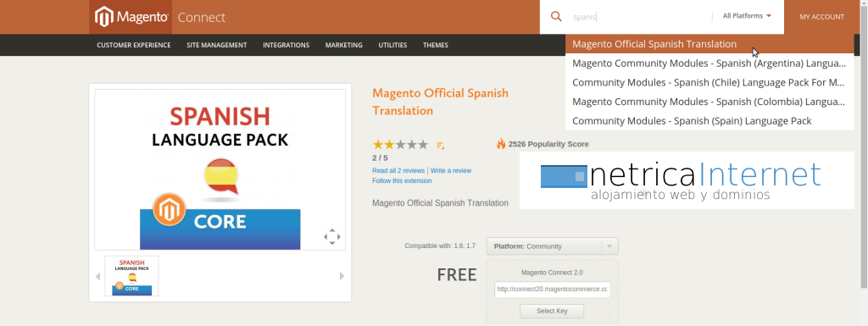The height and width of the screenshot is (326, 868).
Task: Select the small Spanish Language Pack thumbnail
Action: (131, 276)
